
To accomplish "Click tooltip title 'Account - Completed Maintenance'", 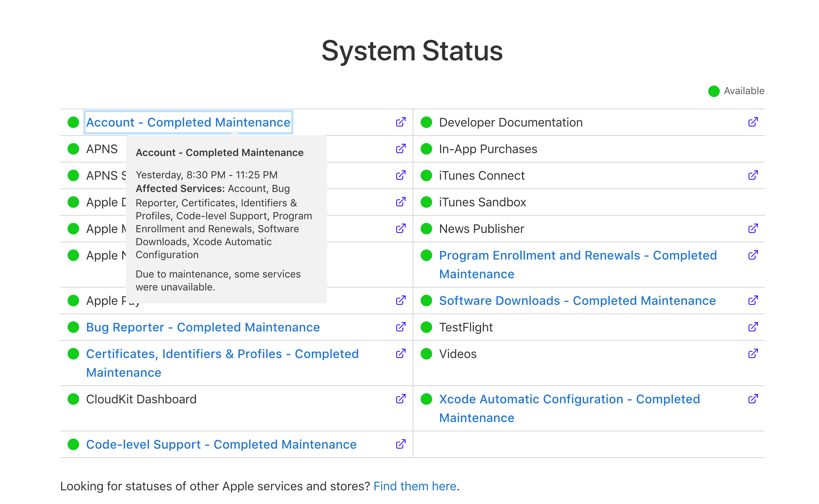I will 219,152.
